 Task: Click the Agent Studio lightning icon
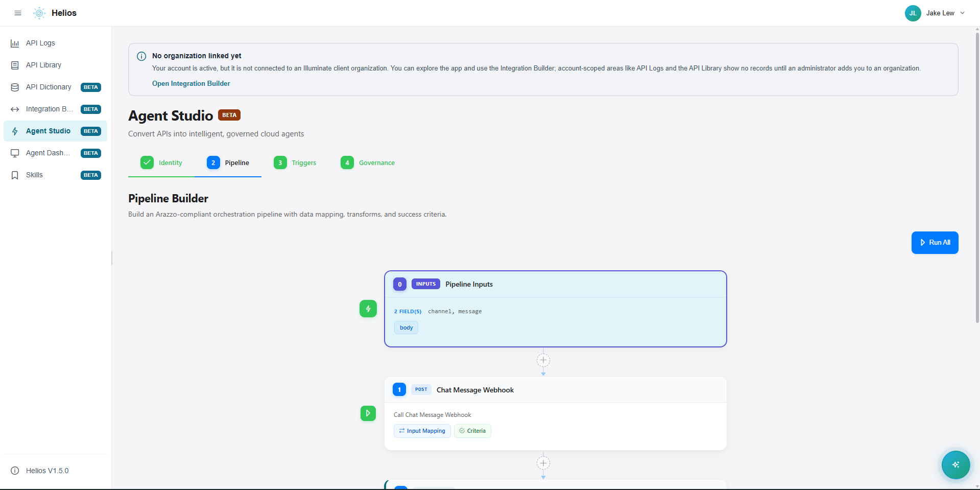15,131
